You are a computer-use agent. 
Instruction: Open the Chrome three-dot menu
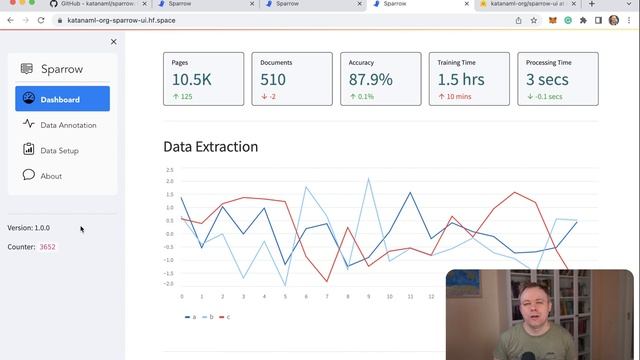coord(629,20)
